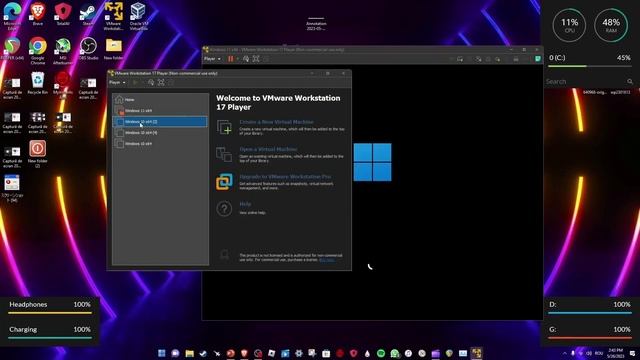Open File Explorer from the taskbar
Image resolution: width=640 pixels, height=360 pixels.
pos(189,353)
